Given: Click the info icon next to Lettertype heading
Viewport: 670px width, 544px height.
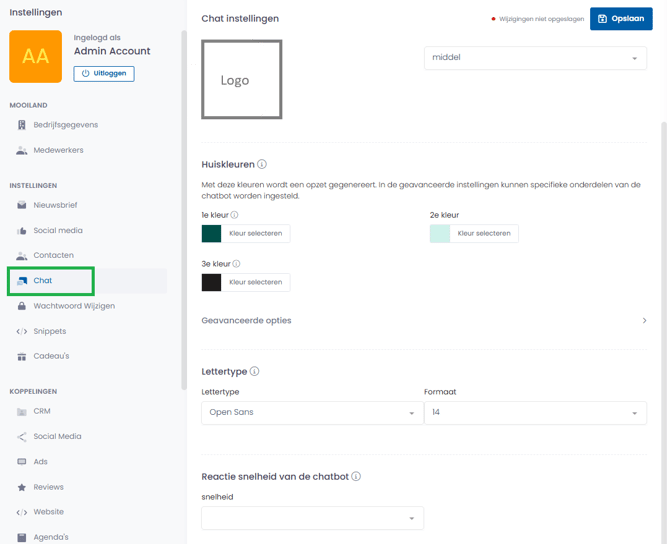Looking at the screenshot, I should pyautogui.click(x=255, y=372).
